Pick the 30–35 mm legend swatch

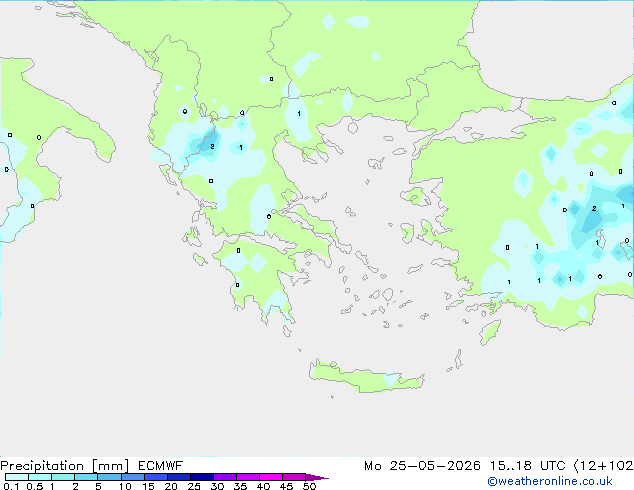point(224,477)
